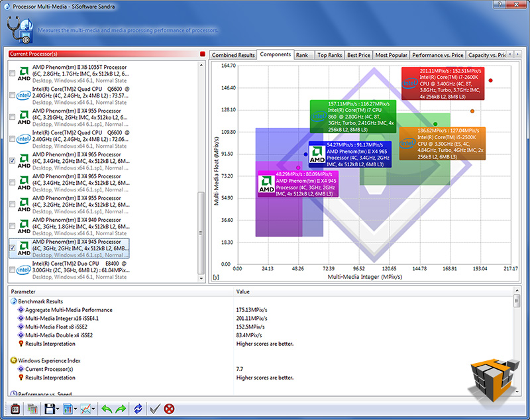Click the line graph icon in toolbar

coord(85,409)
